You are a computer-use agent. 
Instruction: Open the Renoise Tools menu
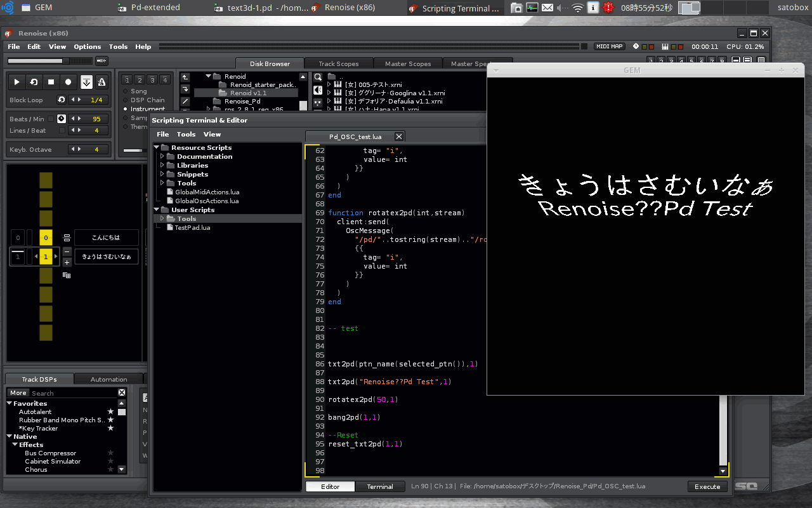[118, 46]
